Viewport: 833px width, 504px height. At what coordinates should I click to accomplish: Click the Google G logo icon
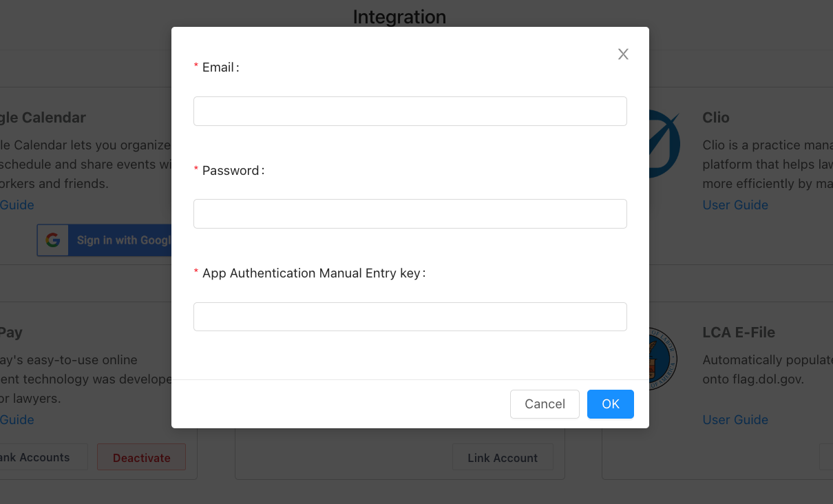53,240
